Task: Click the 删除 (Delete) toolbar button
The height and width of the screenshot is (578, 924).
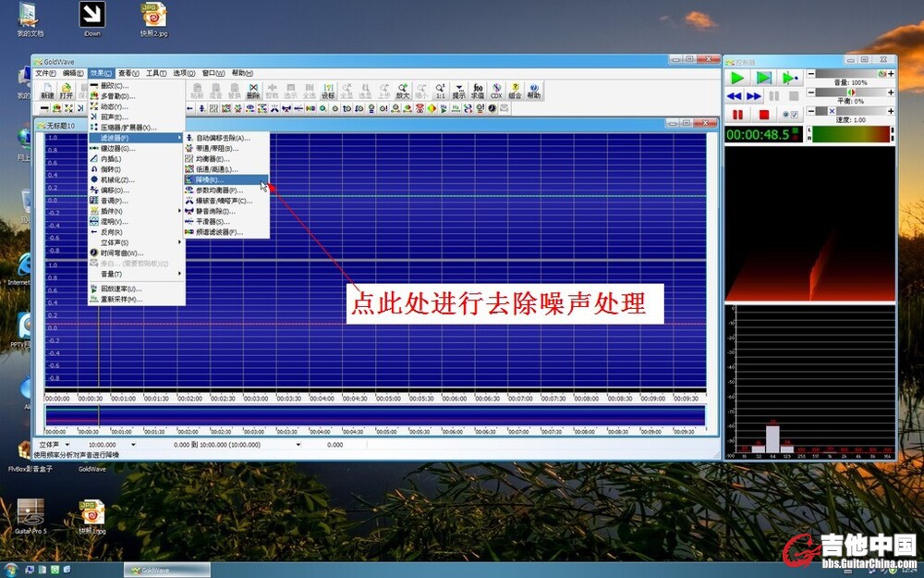Action: [253, 91]
